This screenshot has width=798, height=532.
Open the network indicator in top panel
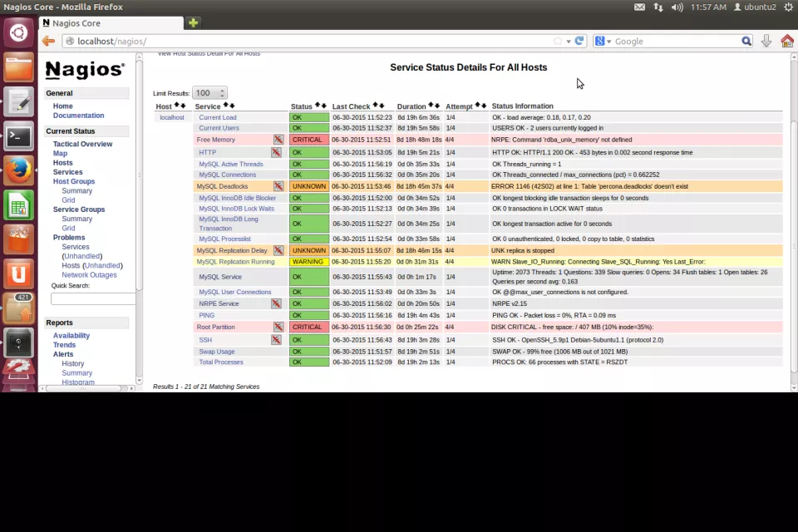point(658,7)
